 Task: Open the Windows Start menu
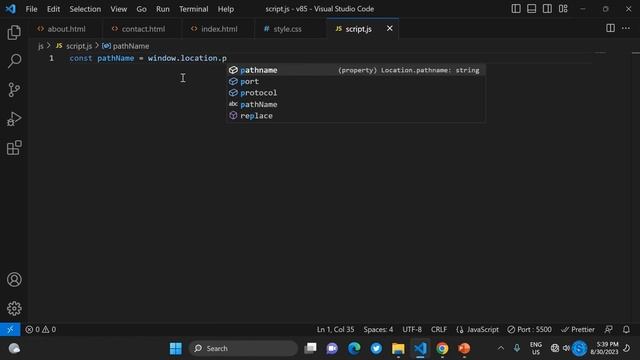176,348
